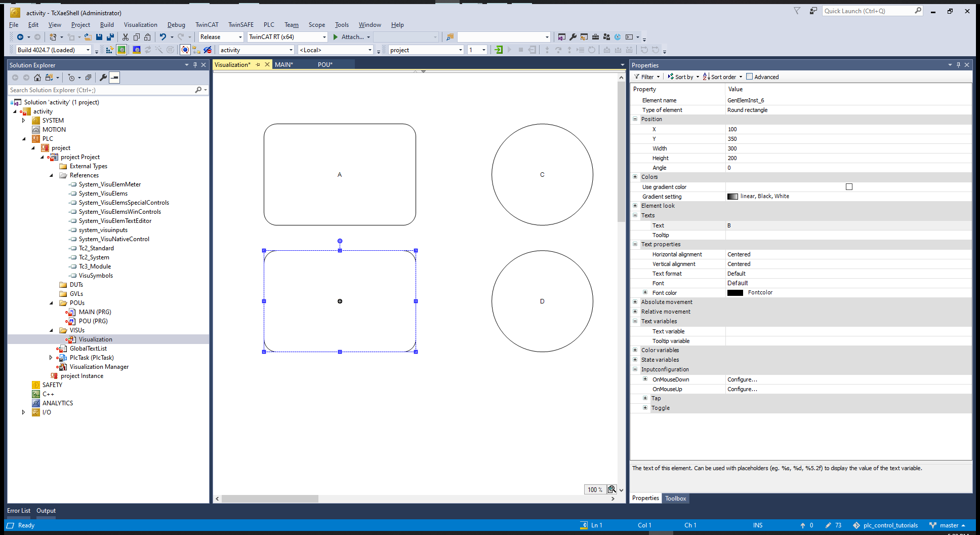980x535 pixels.
Task: Check the Use gradient color checkbox
Action: pos(849,187)
